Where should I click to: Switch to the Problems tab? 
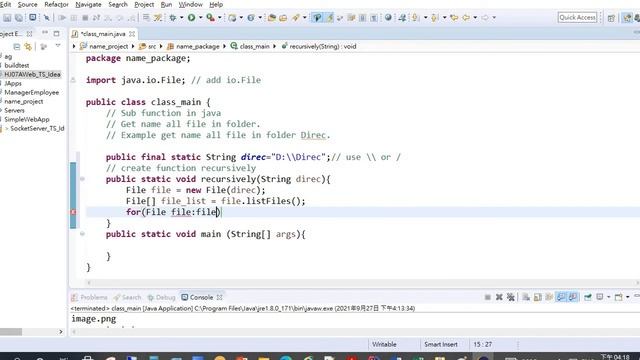[89, 297]
